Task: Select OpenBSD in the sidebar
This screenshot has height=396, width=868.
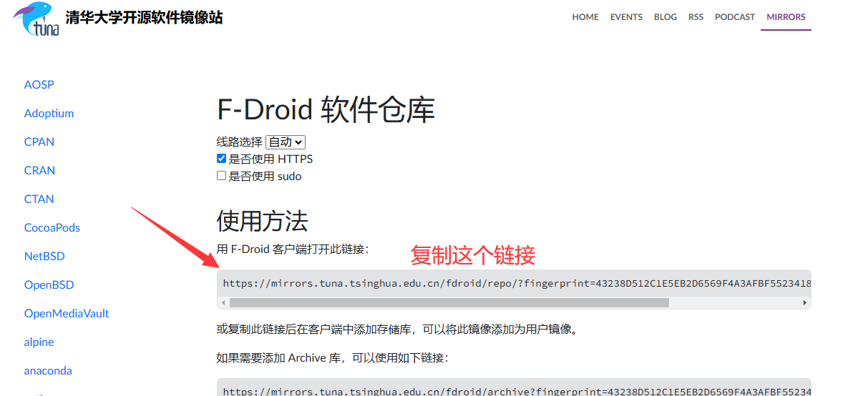Action: coord(49,284)
